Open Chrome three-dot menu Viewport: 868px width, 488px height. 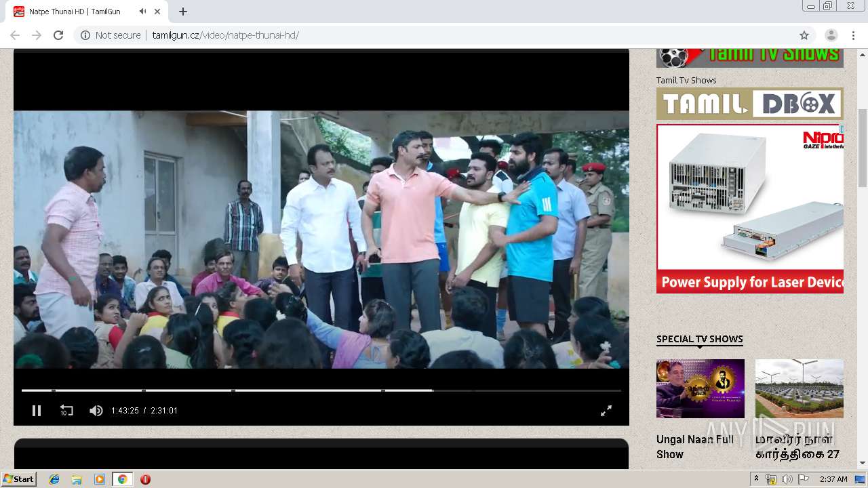[853, 35]
